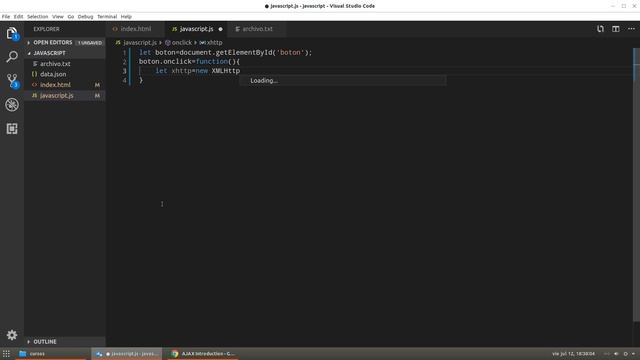Image resolution: width=640 pixels, height=360 pixels.
Task: Open the Help menu
Action: 126,17
